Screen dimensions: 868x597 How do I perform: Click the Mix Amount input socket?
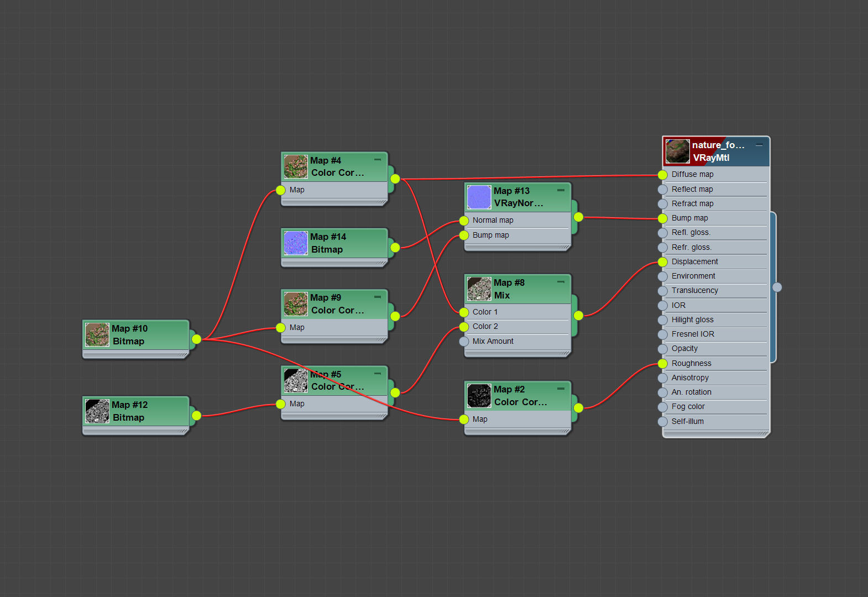point(464,342)
